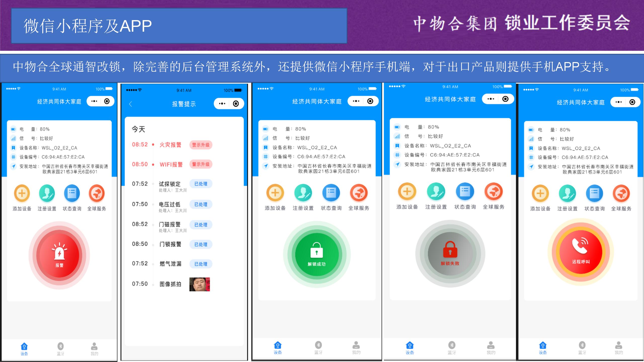Screen dimensions: 644x362
Task: Open the three-dot menu on 远程呼叫 screen
Action: tap(619, 102)
